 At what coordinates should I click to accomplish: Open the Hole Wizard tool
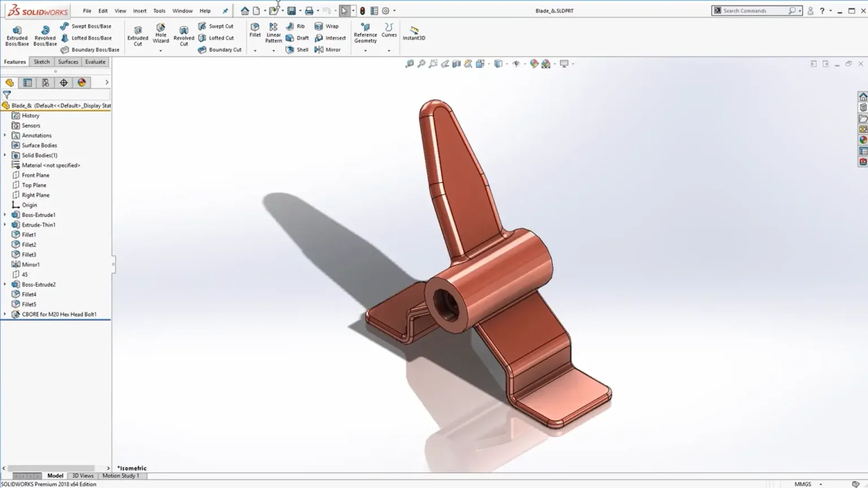[x=160, y=33]
